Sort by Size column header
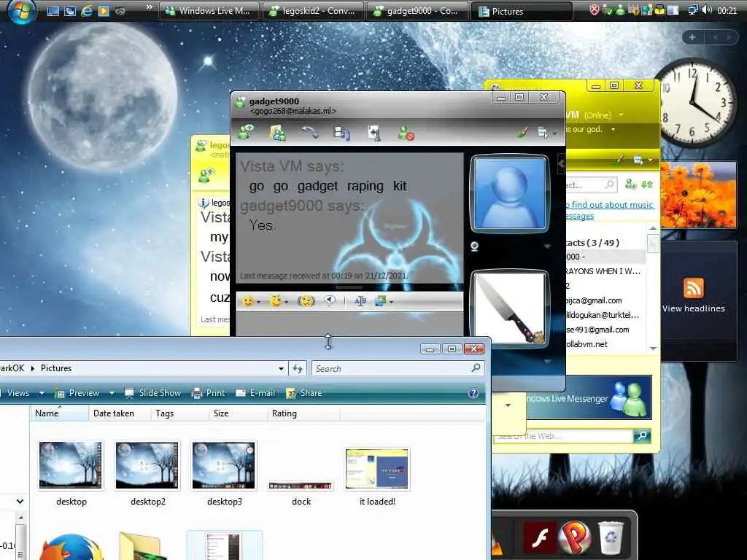Viewport: 747px width, 560px height. coord(239,413)
